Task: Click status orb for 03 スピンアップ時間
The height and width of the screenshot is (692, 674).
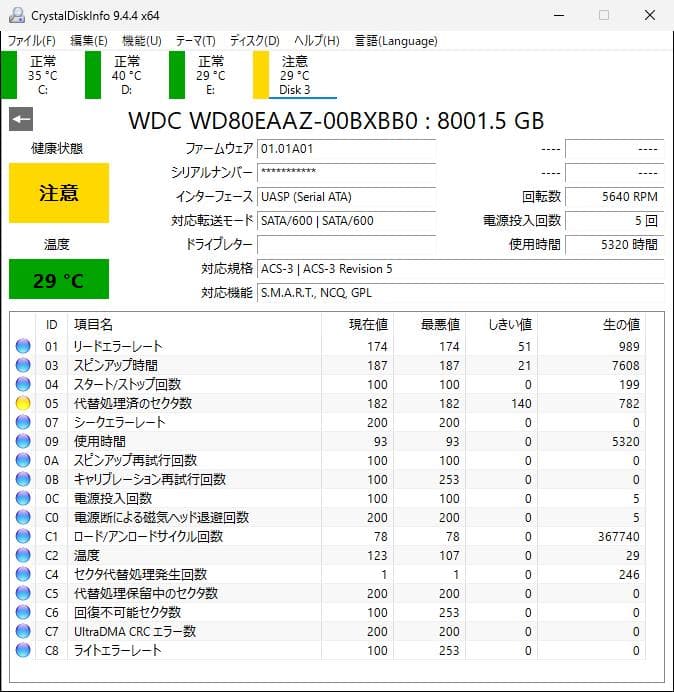Action: coord(23,365)
